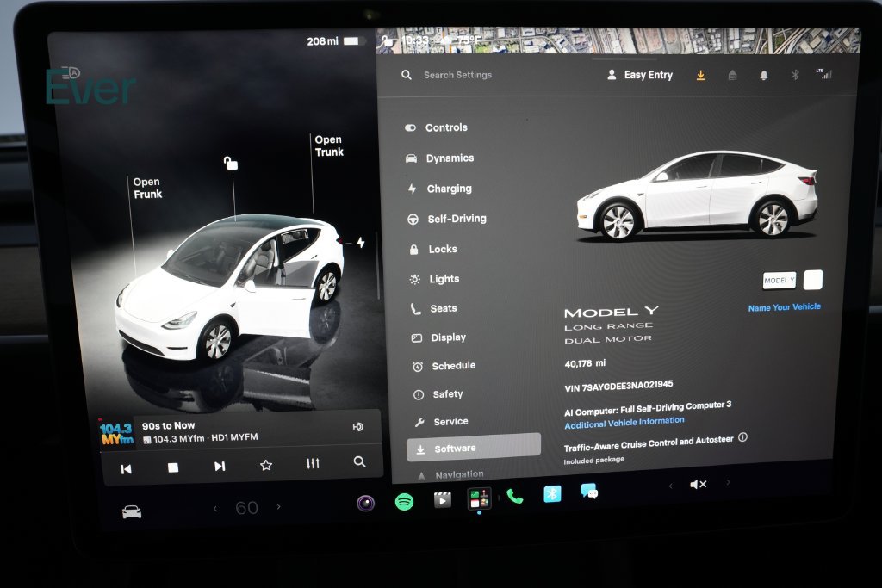Select the white color swatch
Viewport: 882px width, 588px height.
[x=813, y=280]
